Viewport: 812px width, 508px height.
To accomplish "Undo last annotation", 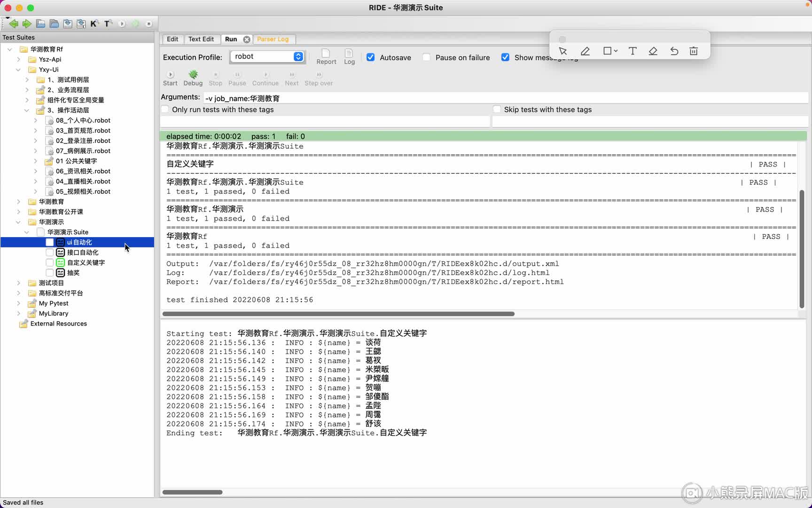I will click(x=674, y=51).
